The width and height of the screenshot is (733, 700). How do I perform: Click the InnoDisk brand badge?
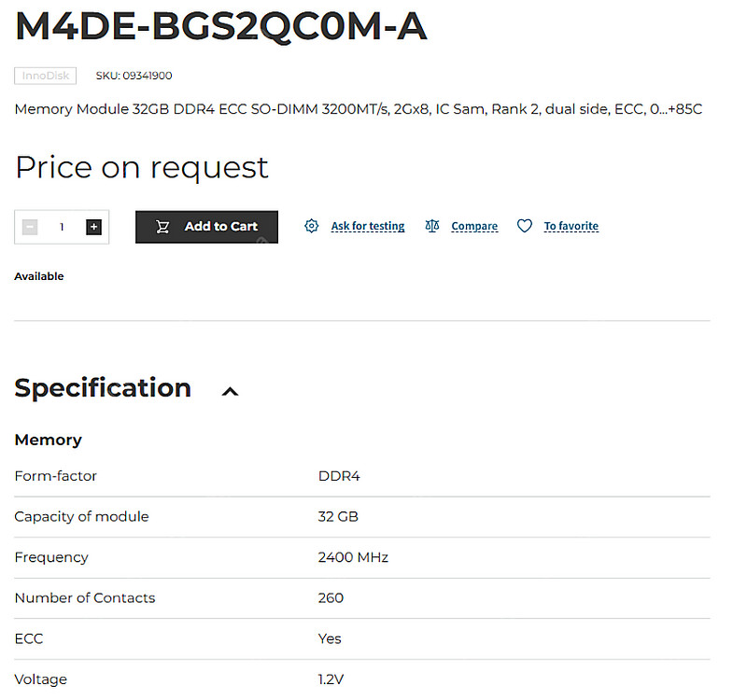(46, 76)
